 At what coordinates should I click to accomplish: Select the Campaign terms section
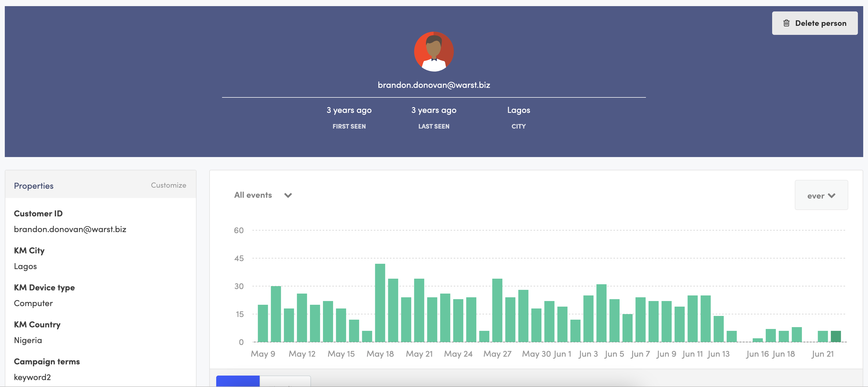(47, 361)
